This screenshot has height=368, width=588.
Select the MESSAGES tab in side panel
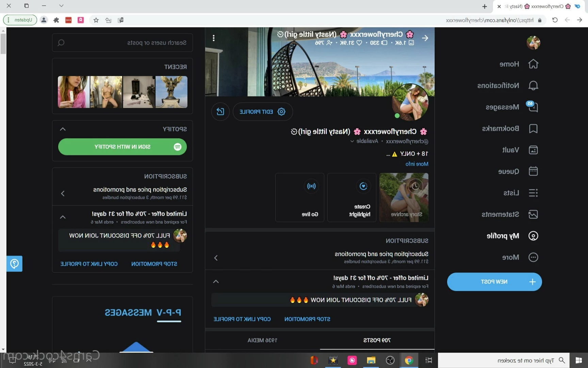click(x=128, y=313)
